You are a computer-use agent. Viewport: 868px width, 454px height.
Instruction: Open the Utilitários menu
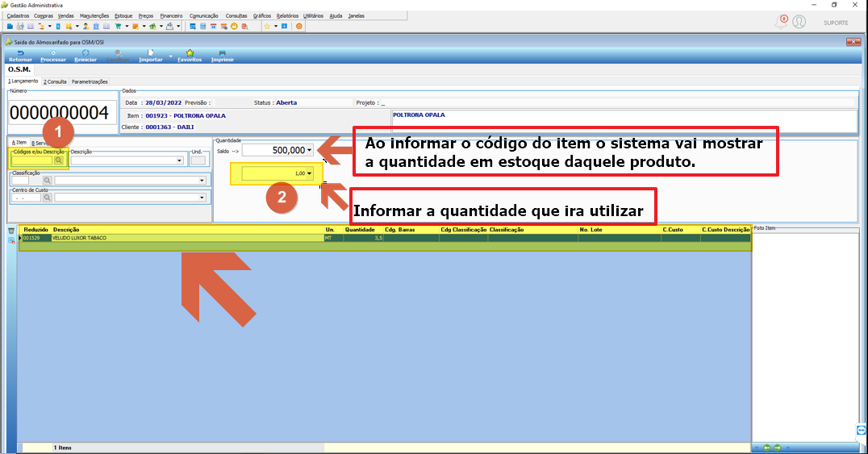pos(313,15)
